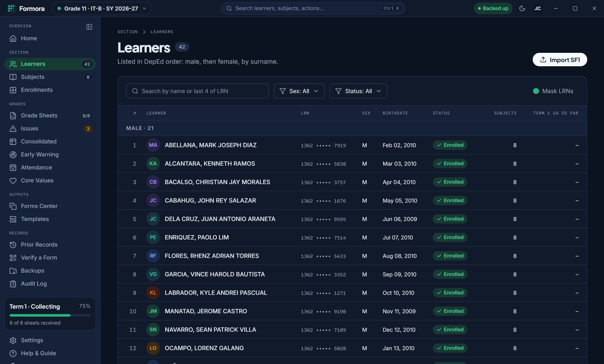This screenshot has height=364, width=604.
Task: Sort by the BIRTHDATE column header
Action: point(395,113)
